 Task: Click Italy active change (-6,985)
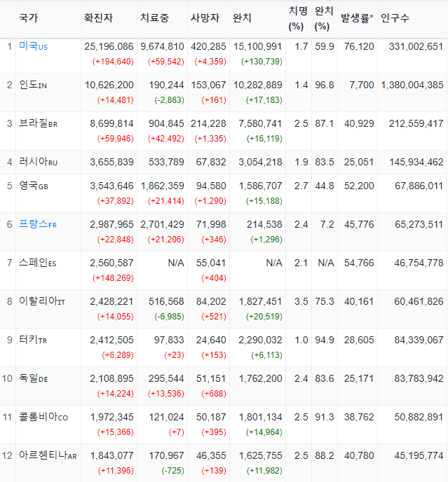169,317
